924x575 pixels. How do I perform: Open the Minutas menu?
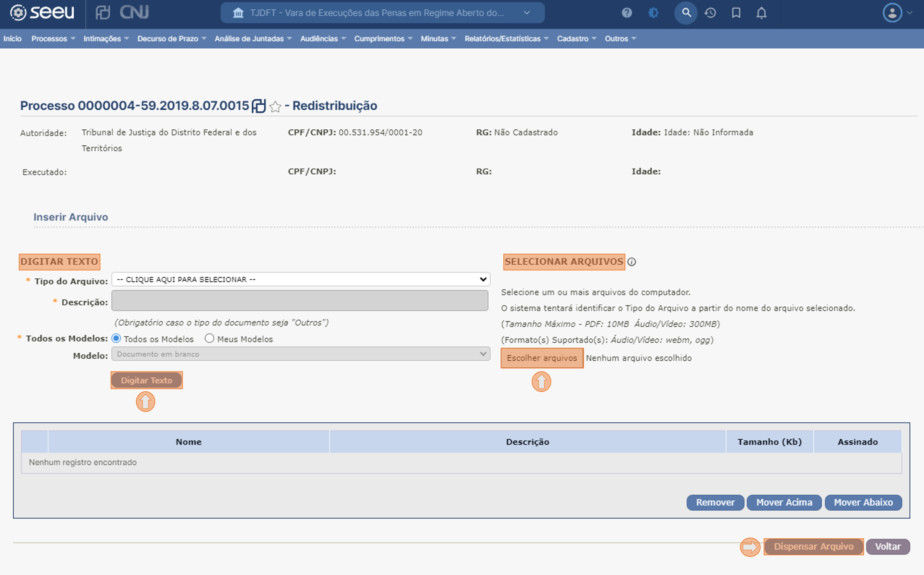[438, 39]
